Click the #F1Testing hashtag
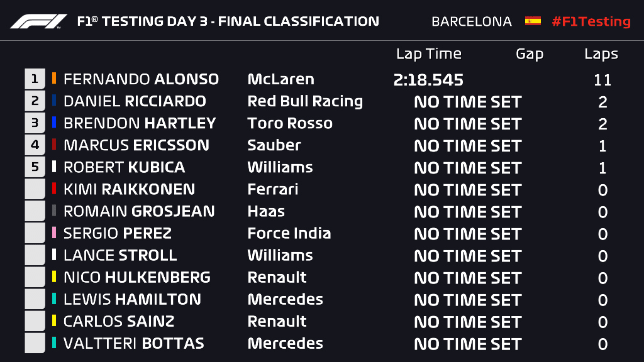This screenshot has width=644, height=362. pyautogui.click(x=591, y=21)
